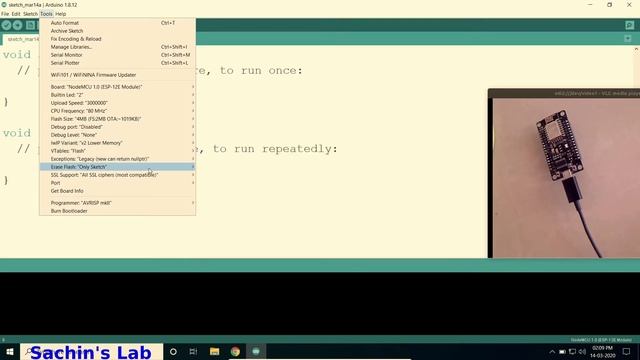Click the VLC video showing the NodeMCU board
The width and height of the screenshot is (640, 360).
[567, 178]
